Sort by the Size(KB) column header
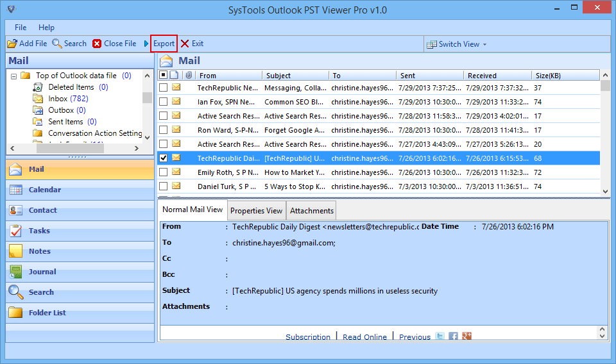Screen dimensions: 616x364 pos(565,76)
